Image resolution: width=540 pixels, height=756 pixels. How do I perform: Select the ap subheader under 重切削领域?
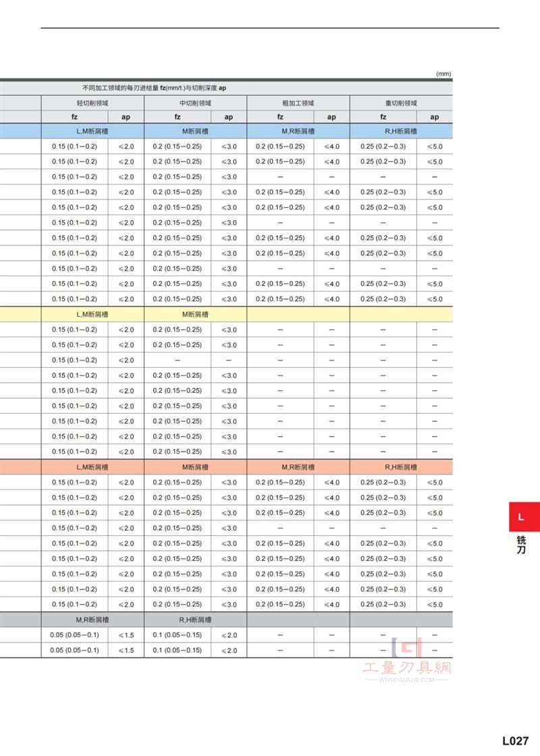[x=435, y=117]
